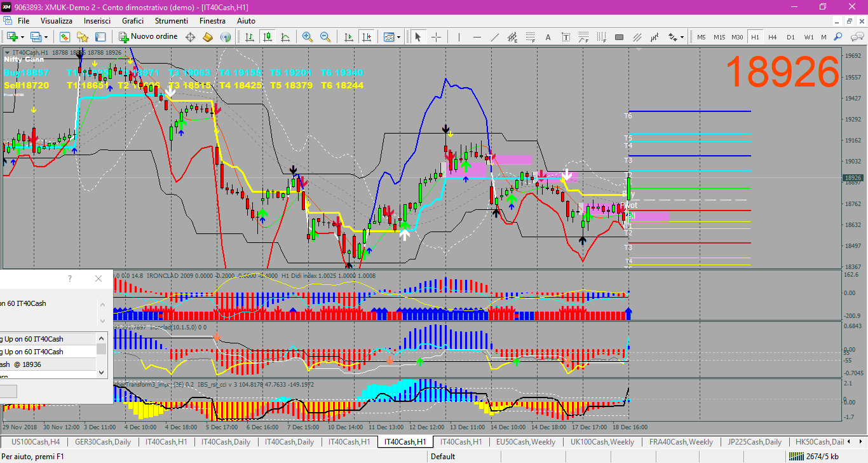Image resolution: width=868 pixels, height=463 pixels.
Task: Select the trendline tool
Action: click(x=494, y=37)
